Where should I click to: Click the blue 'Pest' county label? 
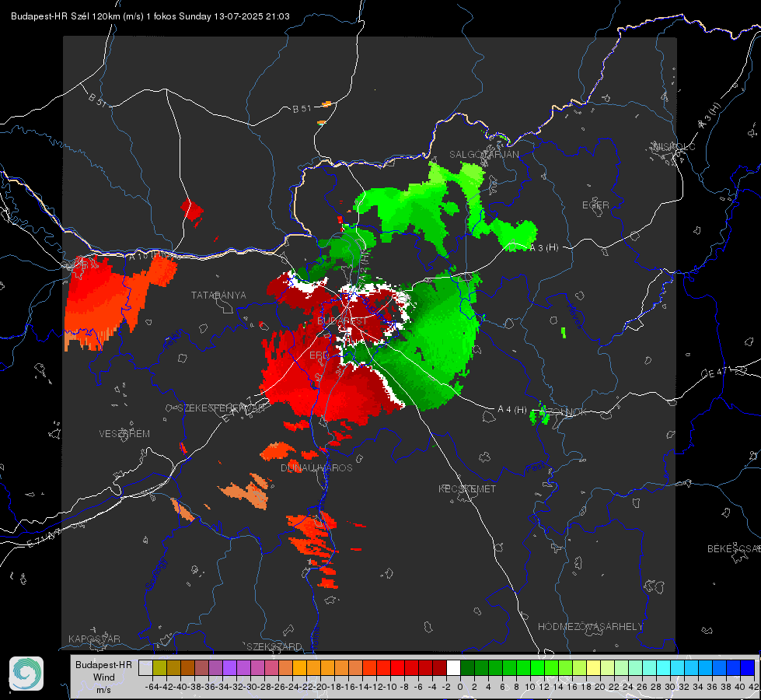(536, 468)
